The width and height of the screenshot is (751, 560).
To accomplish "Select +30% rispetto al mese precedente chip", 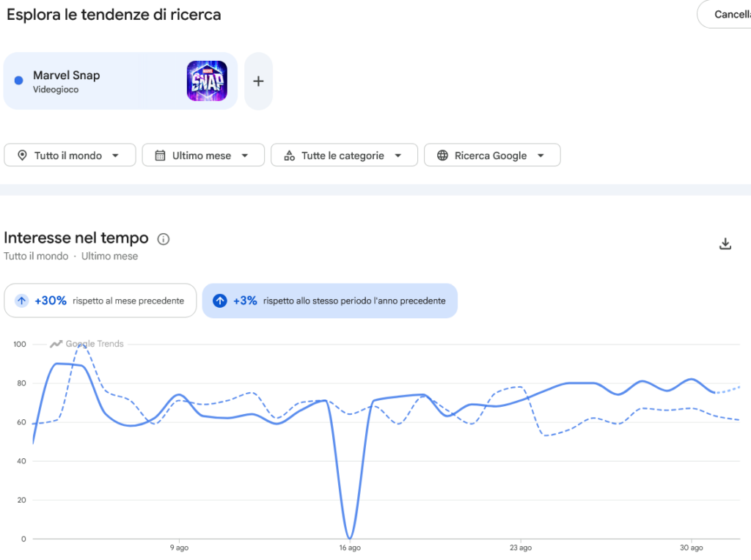I will click(x=100, y=301).
